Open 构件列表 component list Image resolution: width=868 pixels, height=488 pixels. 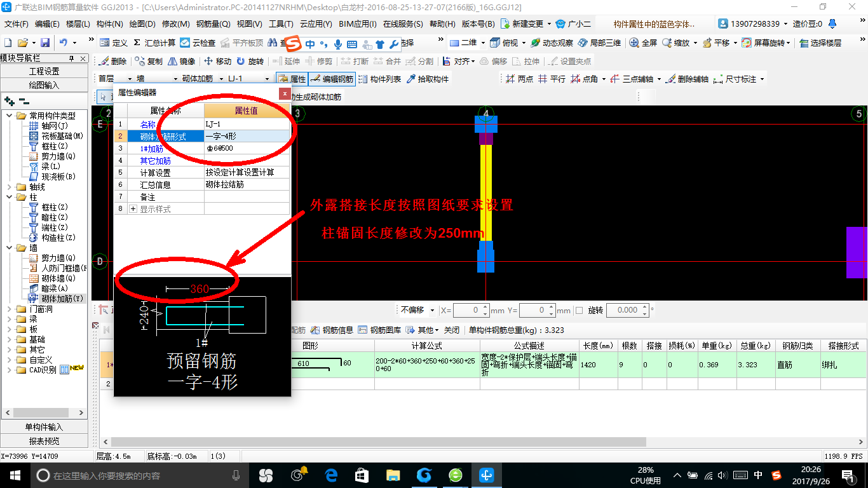coord(380,79)
